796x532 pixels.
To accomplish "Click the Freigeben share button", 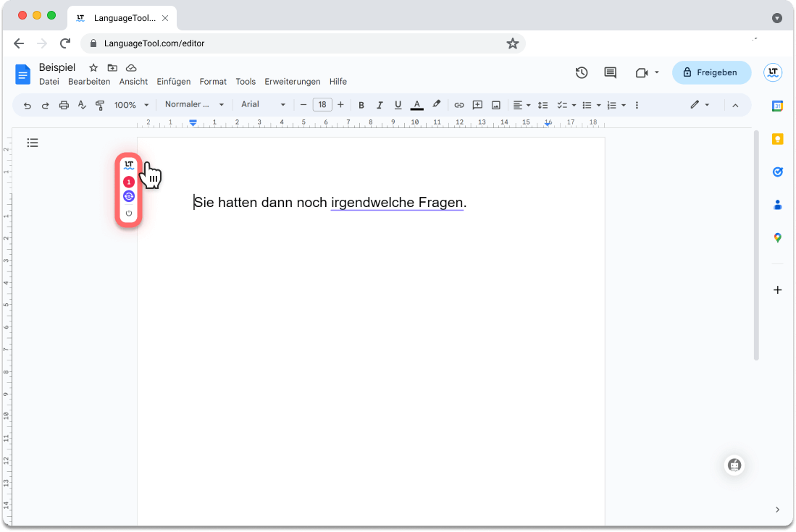I will click(712, 72).
